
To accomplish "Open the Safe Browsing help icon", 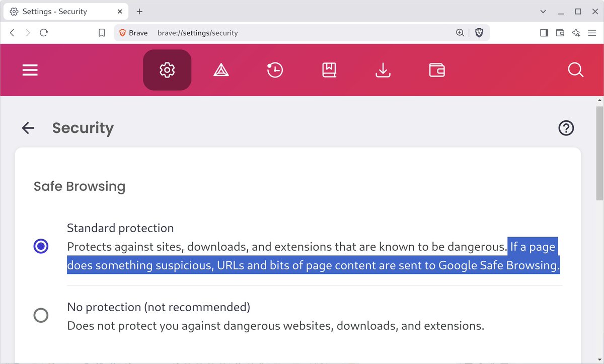I will pyautogui.click(x=566, y=128).
